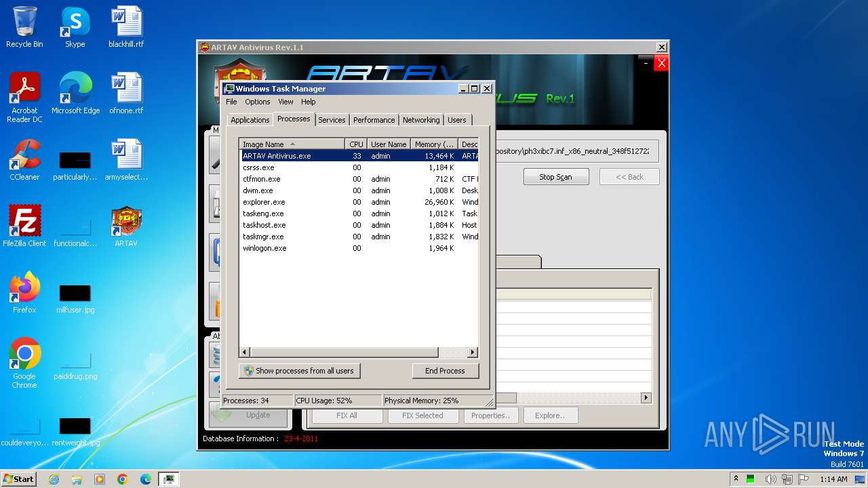The image size is (868, 488).
Task: Click the taskbar clock showing 1:14 AM
Action: coord(833,479)
